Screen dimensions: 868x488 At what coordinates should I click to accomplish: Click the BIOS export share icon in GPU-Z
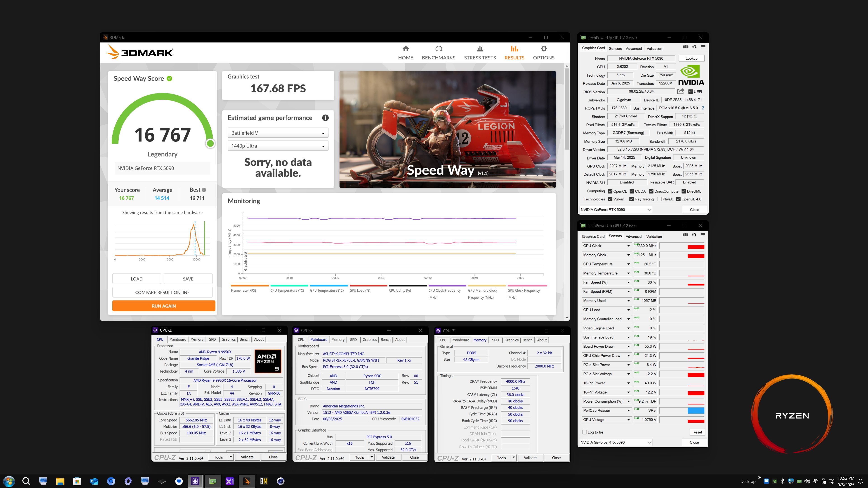(x=681, y=91)
